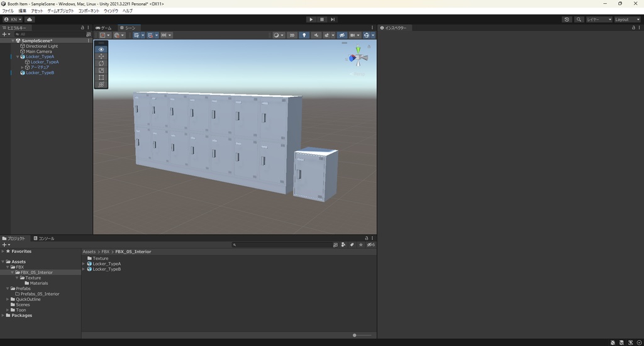The width and height of the screenshot is (644, 346).
Task: Click the Pause button
Action: coord(321,20)
